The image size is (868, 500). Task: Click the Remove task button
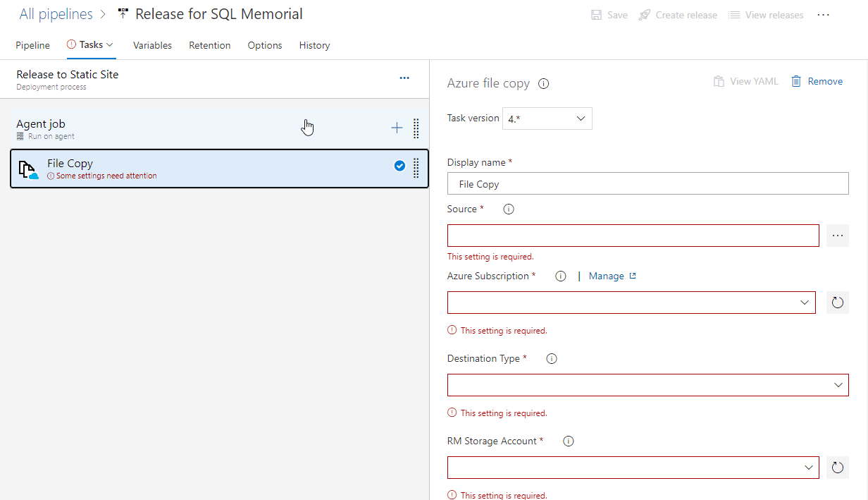[x=817, y=81]
